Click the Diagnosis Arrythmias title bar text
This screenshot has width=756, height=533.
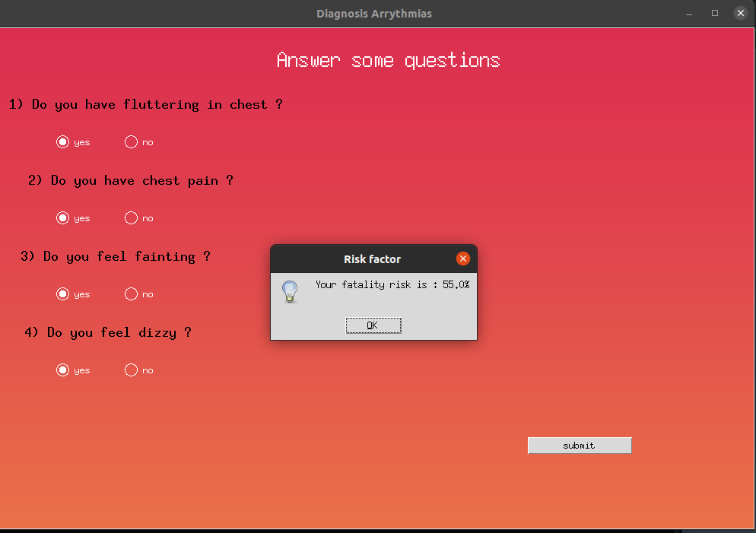[x=374, y=14]
